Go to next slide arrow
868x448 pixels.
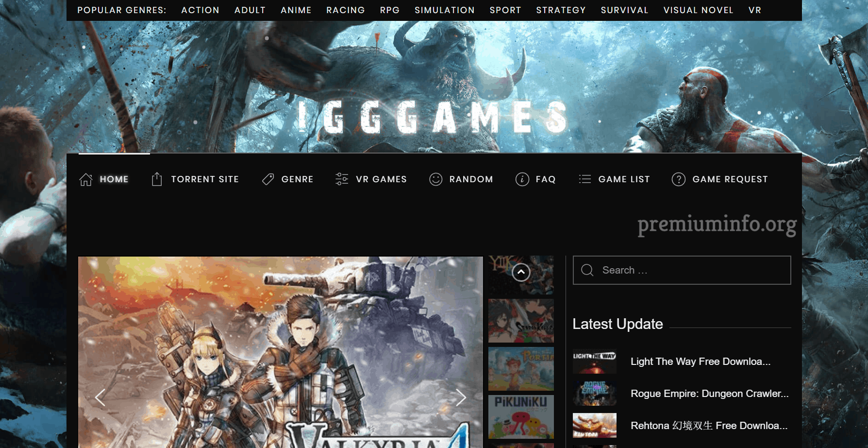(x=461, y=397)
